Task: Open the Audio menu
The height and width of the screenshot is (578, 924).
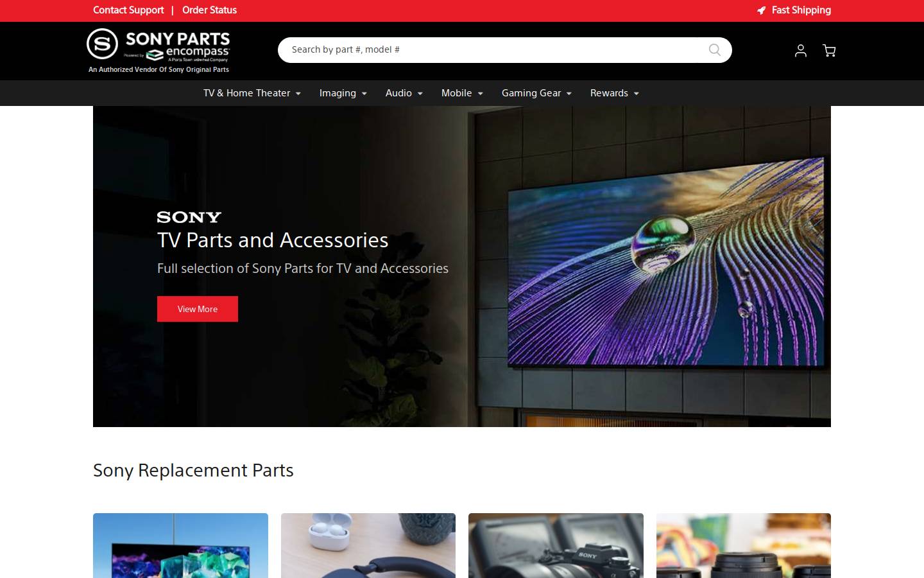Action: point(404,93)
